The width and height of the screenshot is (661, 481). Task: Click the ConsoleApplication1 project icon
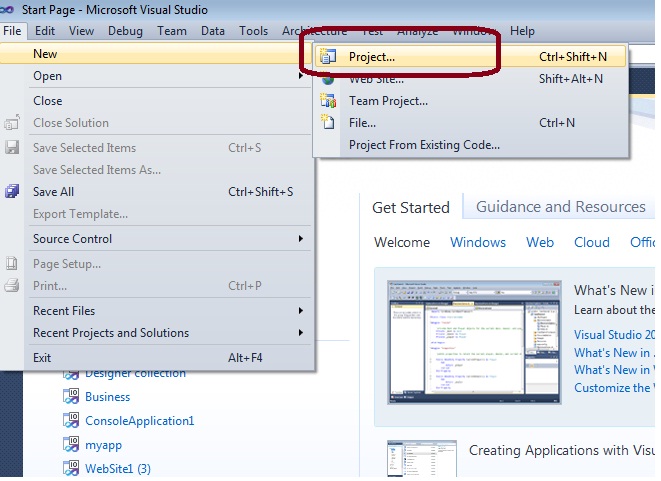[x=71, y=421]
